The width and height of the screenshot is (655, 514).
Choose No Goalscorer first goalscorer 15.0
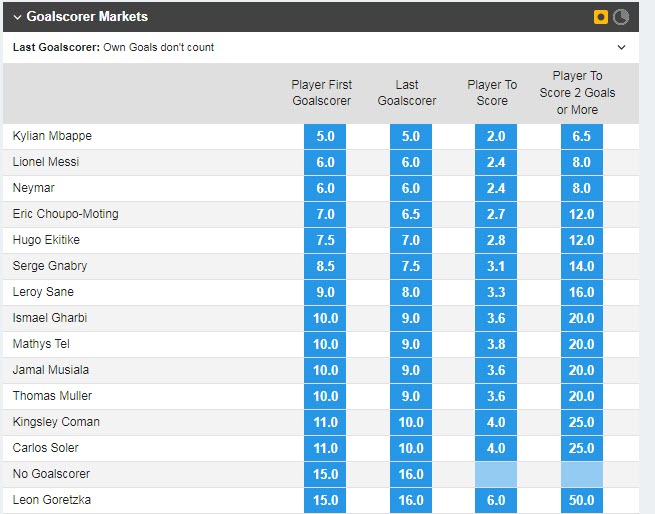pos(325,475)
